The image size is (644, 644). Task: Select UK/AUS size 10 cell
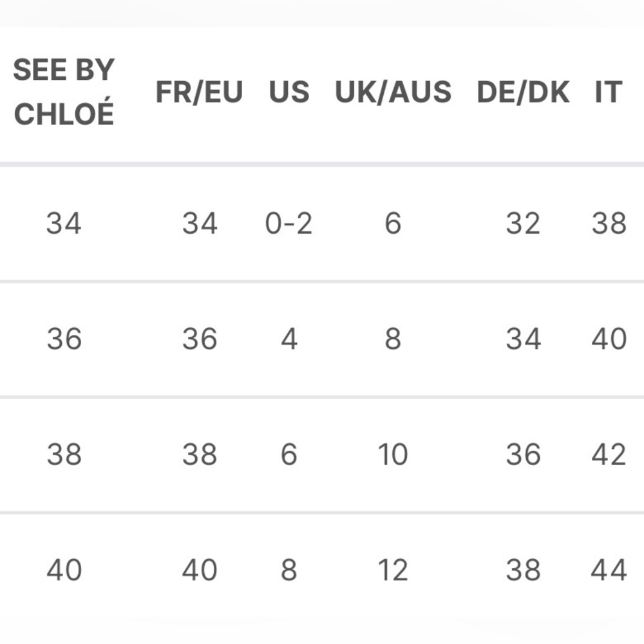(393, 455)
